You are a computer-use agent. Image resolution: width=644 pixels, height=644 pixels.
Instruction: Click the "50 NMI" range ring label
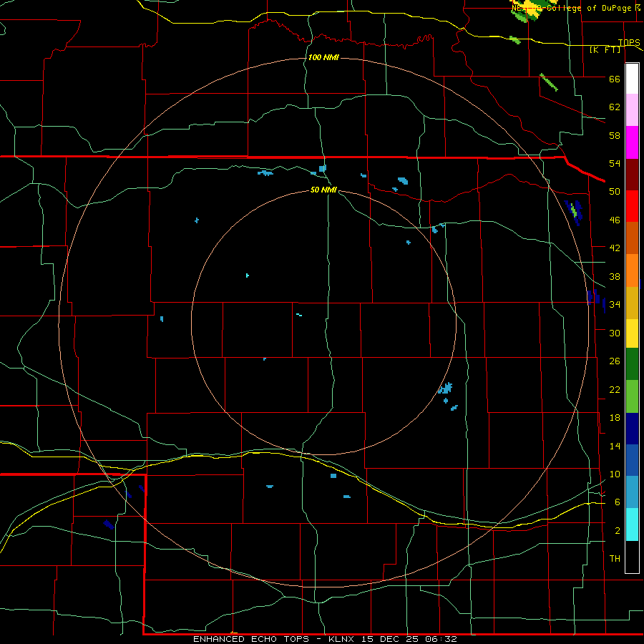point(323,190)
